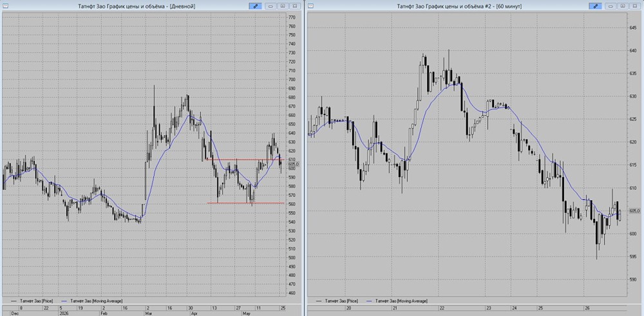Click the Apr label on the daily time axis
Screen dimensions: 644x316
[x=193, y=313]
